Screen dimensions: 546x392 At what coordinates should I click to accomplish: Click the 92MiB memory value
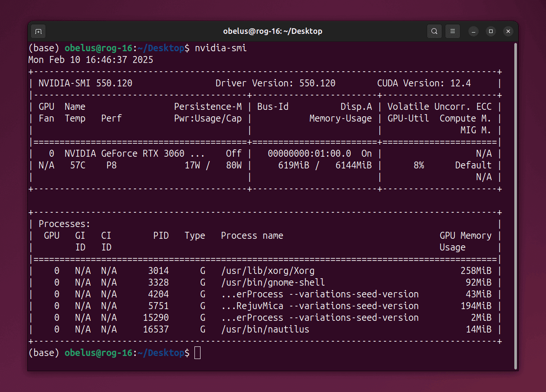(x=479, y=283)
